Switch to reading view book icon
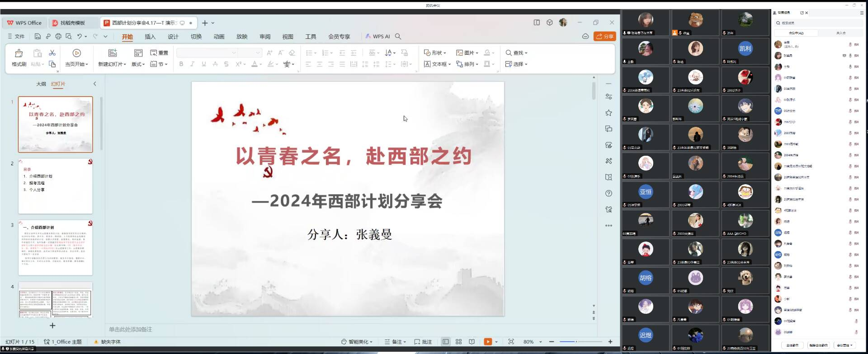The width and height of the screenshot is (868, 354). 472,342
